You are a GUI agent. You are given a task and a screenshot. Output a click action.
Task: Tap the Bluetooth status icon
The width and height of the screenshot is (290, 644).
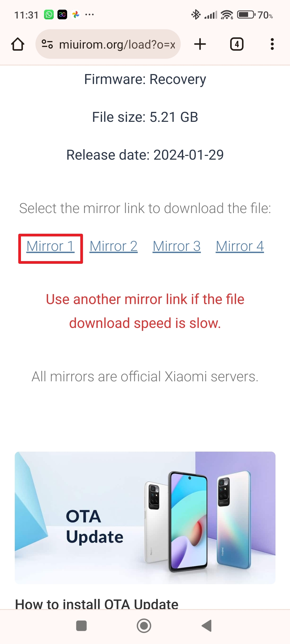(x=196, y=14)
